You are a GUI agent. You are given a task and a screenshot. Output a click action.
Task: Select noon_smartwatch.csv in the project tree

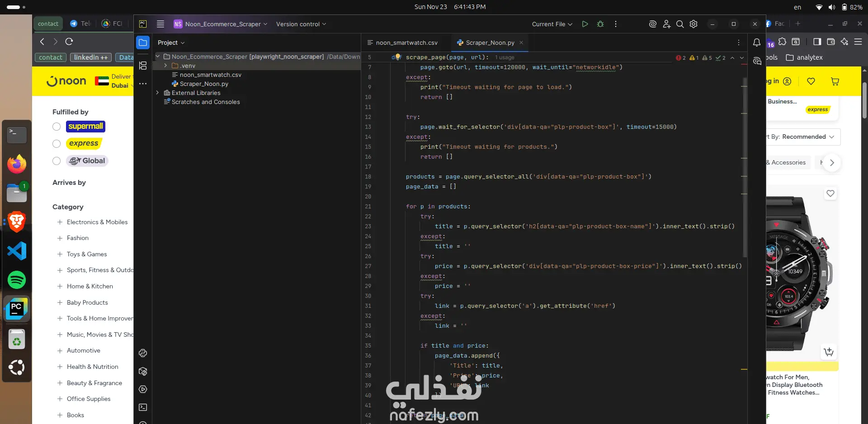[211, 75]
